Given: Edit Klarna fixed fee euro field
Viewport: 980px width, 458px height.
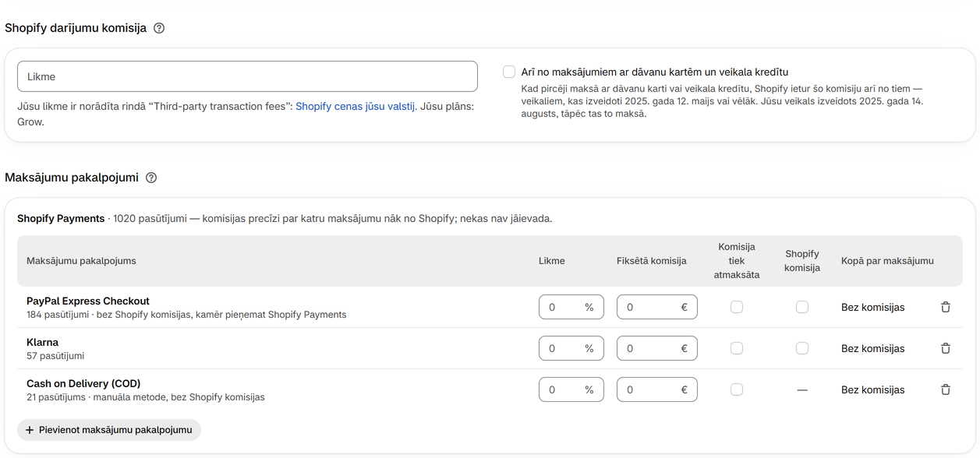Looking at the screenshot, I should (657, 349).
